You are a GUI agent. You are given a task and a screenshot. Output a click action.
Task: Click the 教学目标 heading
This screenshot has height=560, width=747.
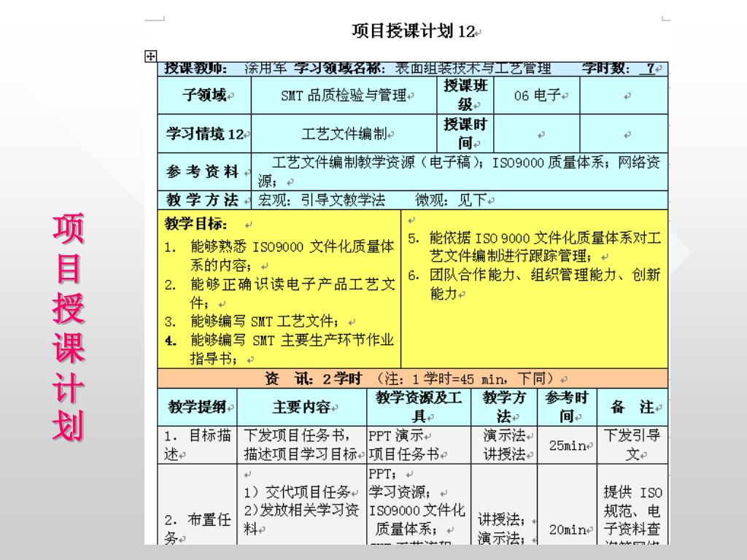[x=196, y=223]
